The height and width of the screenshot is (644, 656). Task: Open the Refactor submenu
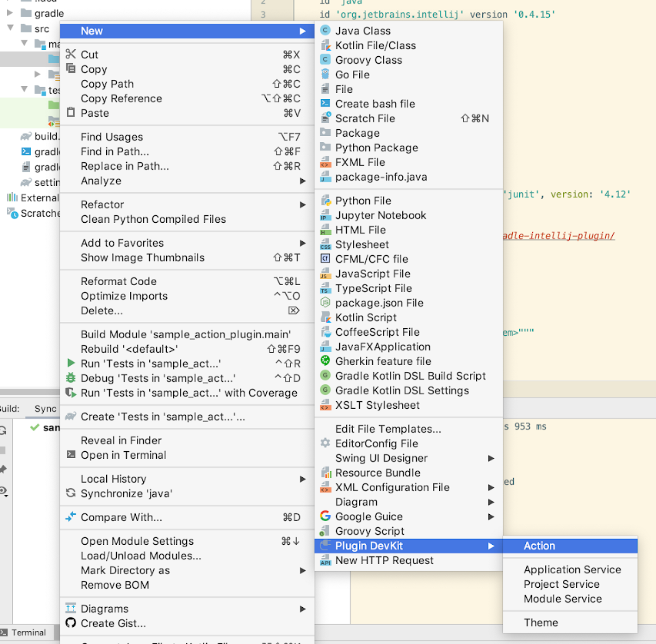tap(187, 204)
